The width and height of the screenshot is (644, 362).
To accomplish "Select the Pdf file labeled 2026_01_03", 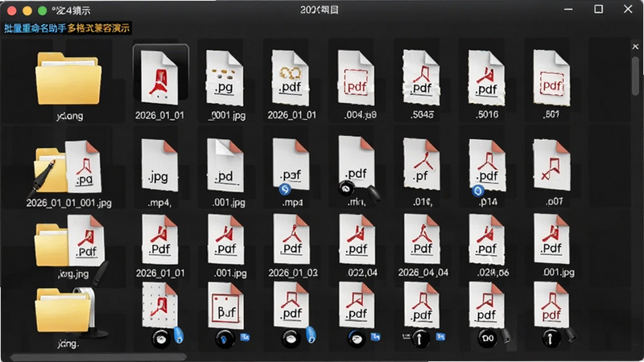I will [291, 239].
